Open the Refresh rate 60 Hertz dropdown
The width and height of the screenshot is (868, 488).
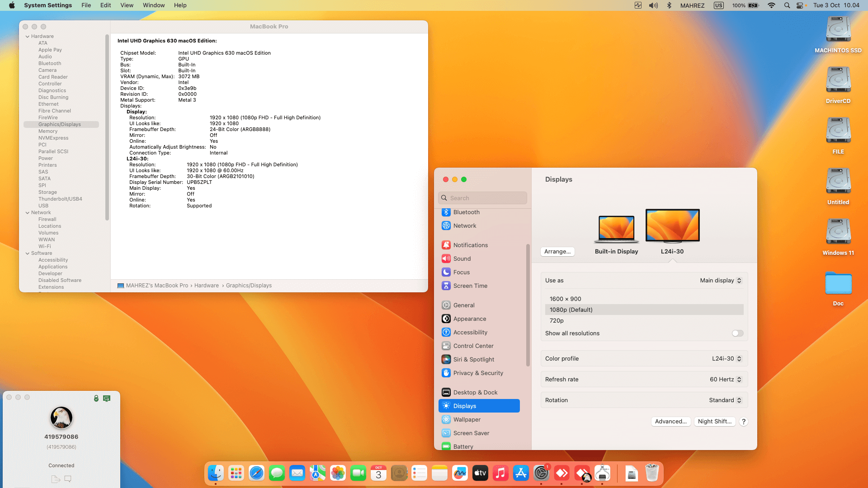(725, 380)
